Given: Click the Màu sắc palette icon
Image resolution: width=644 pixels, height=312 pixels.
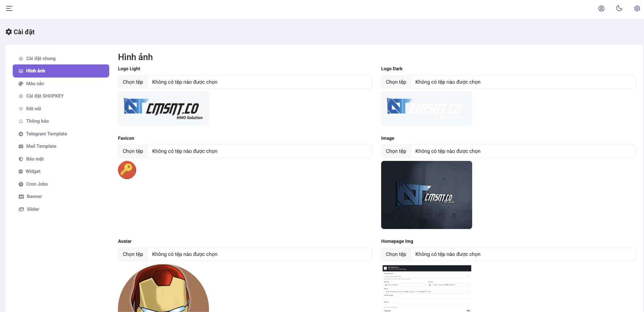Looking at the screenshot, I should pos(21,84).
